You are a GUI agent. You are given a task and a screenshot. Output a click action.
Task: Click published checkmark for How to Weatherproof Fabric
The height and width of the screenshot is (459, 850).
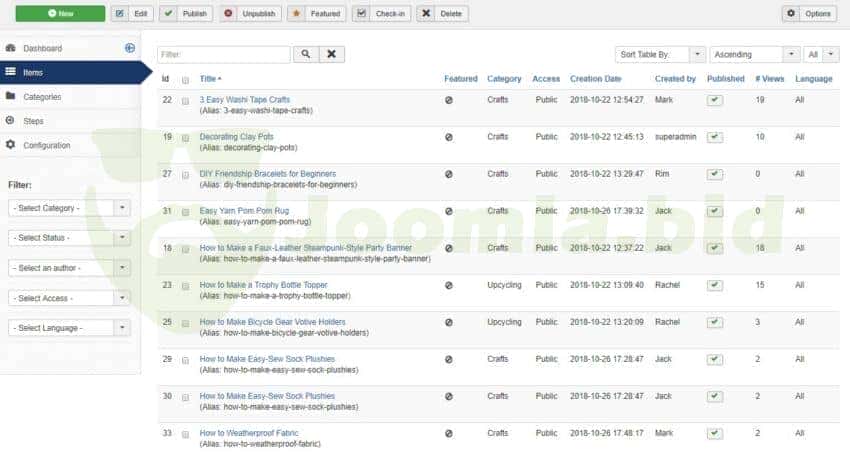click(x=714, y=433)
